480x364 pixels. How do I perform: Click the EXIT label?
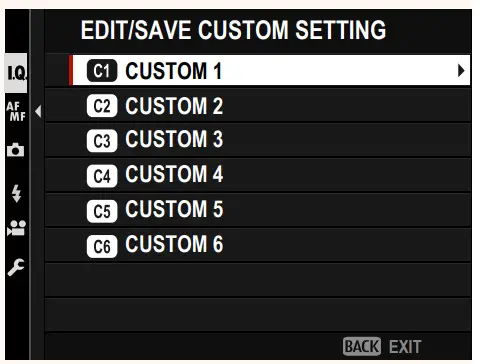tap(405, 347)
